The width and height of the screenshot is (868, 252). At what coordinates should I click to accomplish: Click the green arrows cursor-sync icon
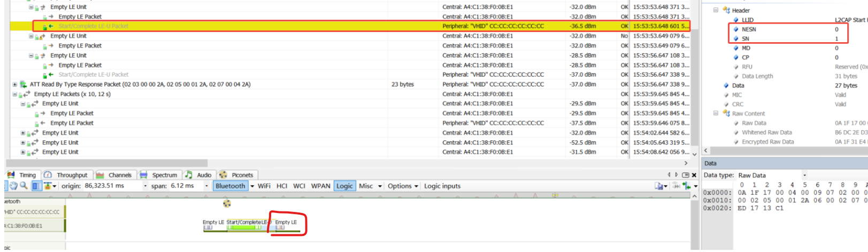coord(686,186)
